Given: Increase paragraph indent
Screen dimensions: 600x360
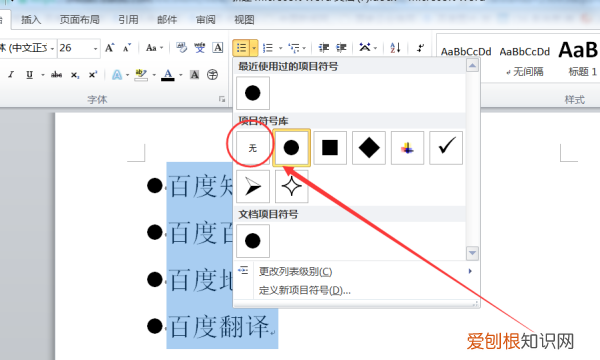Looking at the screenshot, I should [341, 48].
